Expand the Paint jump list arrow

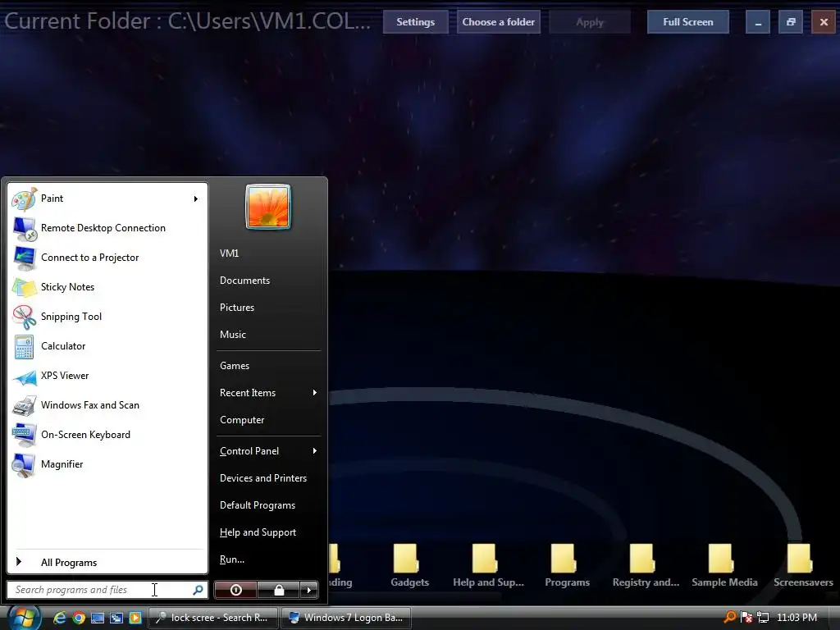click(196, 199)
